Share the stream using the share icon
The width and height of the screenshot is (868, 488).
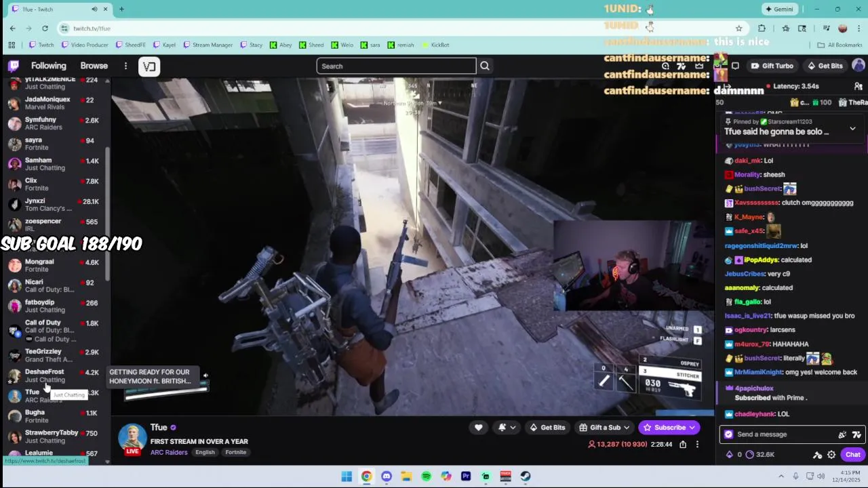[683, 445]
